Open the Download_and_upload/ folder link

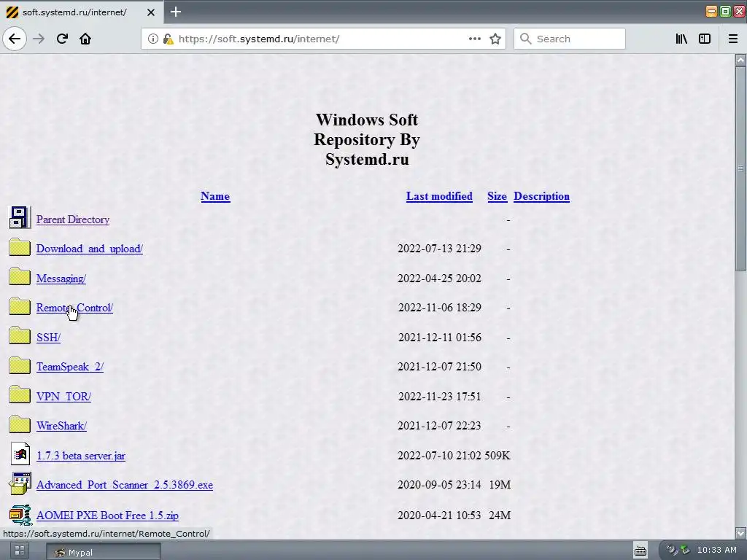pyautogui.click(x=90, y=249)
